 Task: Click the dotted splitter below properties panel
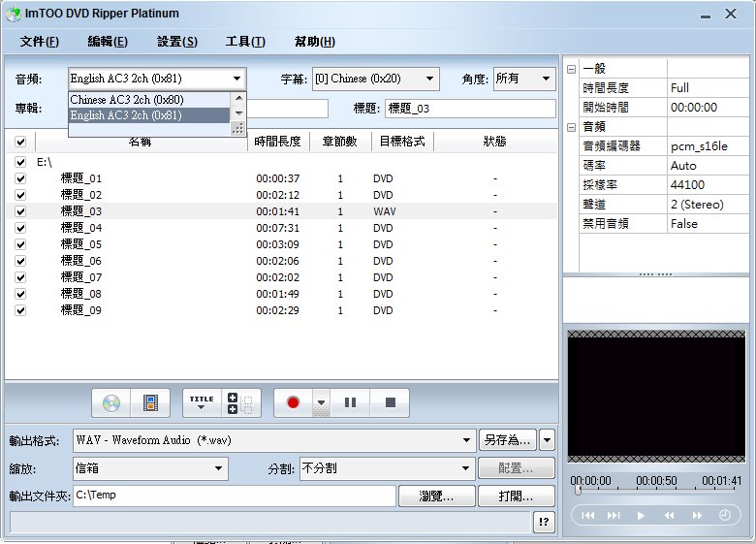click(655, 274)
